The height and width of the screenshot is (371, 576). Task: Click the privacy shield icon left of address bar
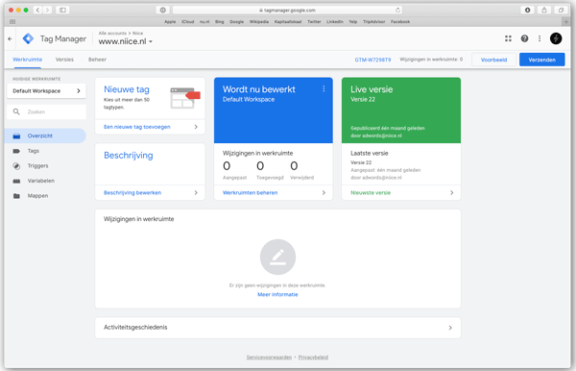coord(163,10)
